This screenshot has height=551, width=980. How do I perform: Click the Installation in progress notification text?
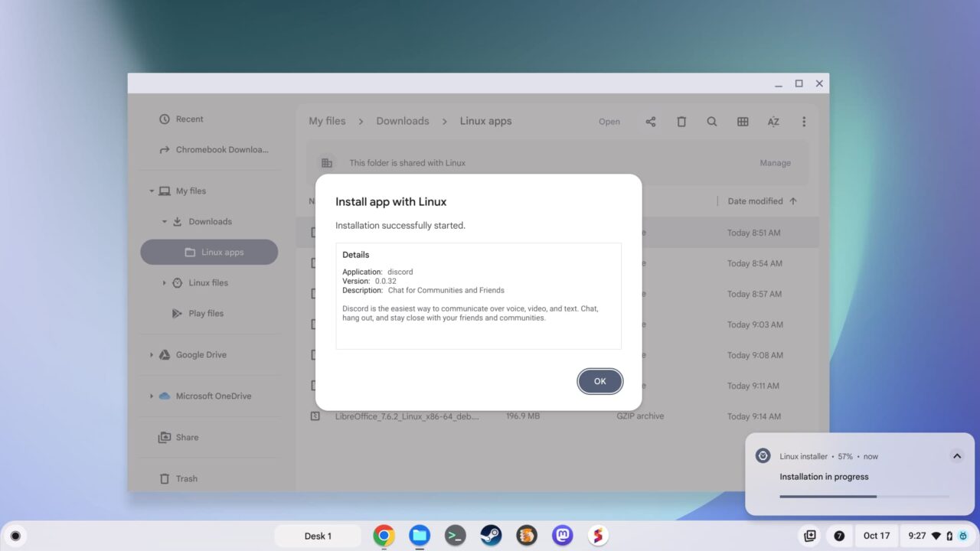pos(824,477)
